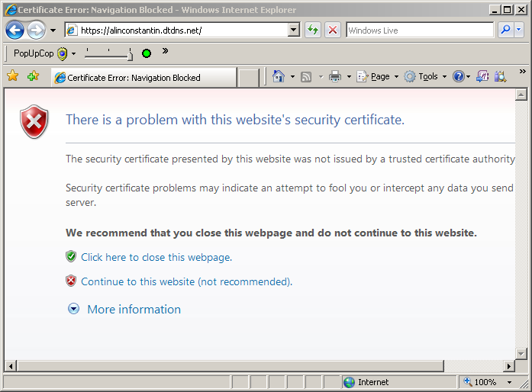Click the address bar URL field
Image resolution: width=532 pixels, height=392 pixels.
click(182, 31)
